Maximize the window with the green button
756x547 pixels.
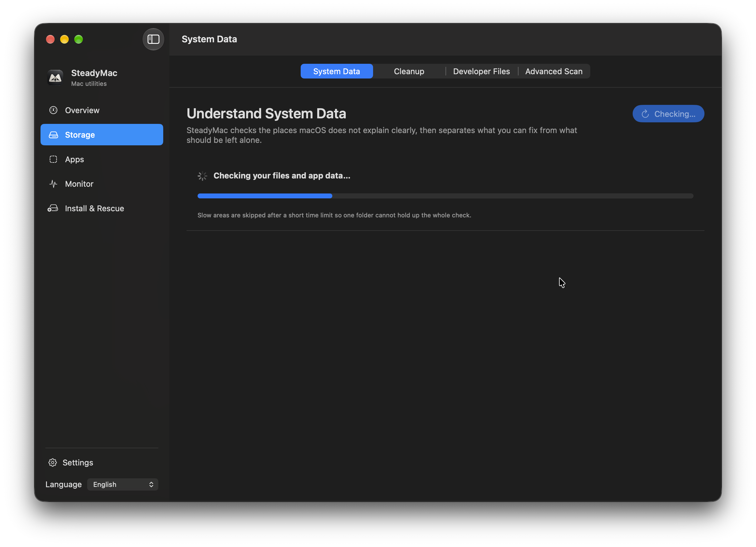pyautogui.click(x=79, y=39)
